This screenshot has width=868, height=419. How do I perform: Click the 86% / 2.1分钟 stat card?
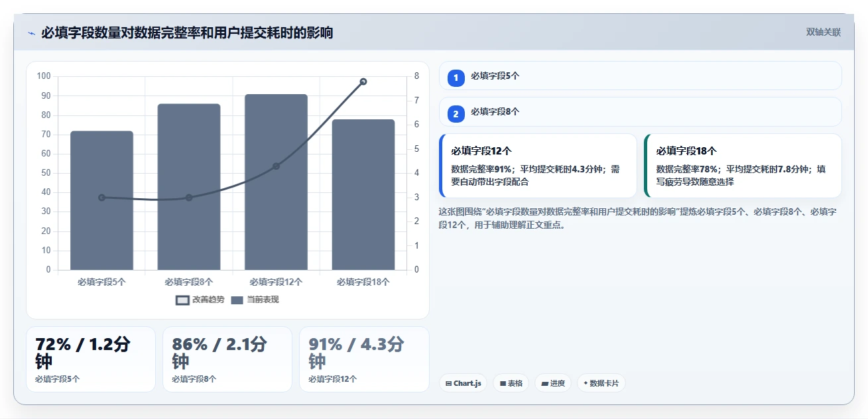click(x=227, y=359)
